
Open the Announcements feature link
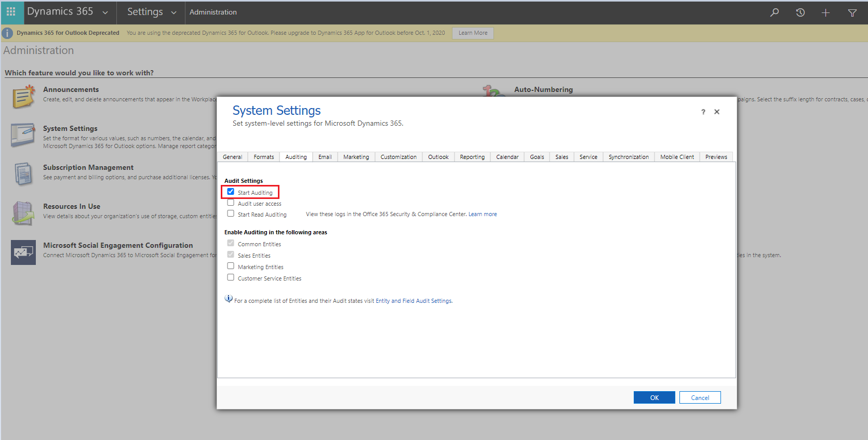click(x=71, y=89)
